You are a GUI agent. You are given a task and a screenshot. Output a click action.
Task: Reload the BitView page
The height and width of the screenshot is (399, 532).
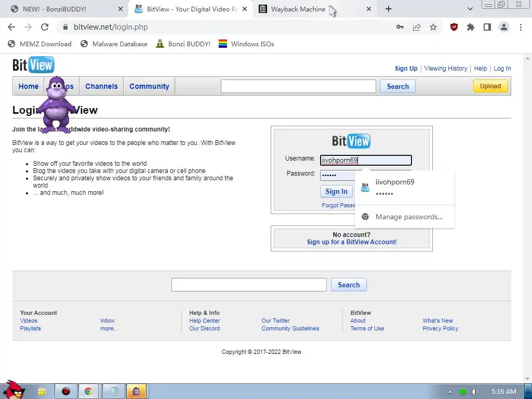click(x=45, y=27)
